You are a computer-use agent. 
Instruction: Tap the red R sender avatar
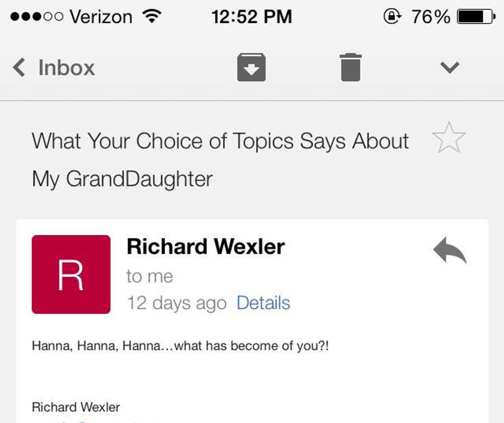pyautogui.click(x=71, y=274)
